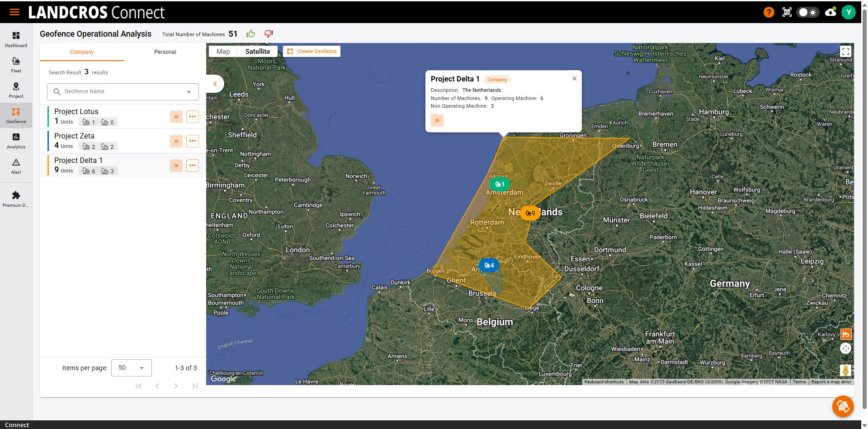
Task: Open the Analytics section
Action: click(x=16, y=141)
